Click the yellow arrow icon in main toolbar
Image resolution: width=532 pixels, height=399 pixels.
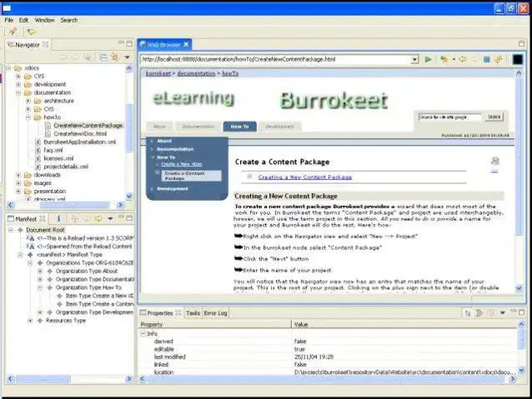click(x=31, y=32)
